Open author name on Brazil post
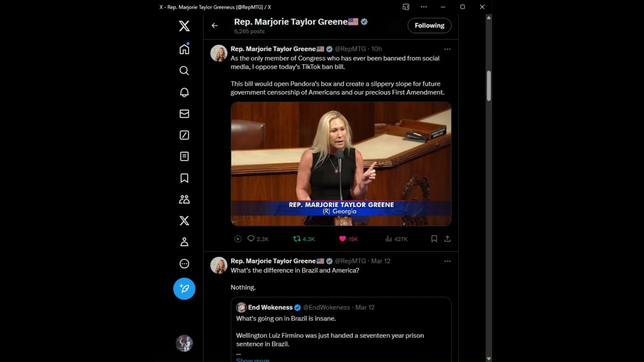Image resolution: width=644 pixels, height=362 pixels. point(273,261)
